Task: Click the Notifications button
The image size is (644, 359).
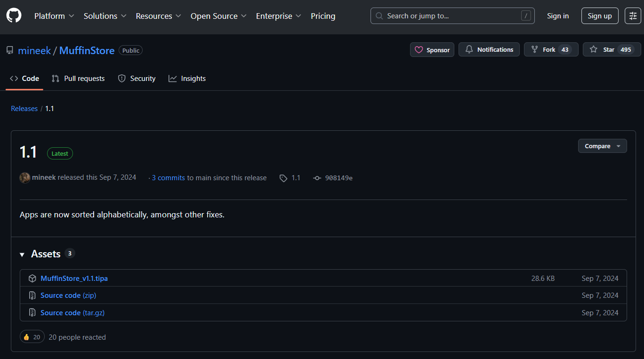Action: click(489, 49)
